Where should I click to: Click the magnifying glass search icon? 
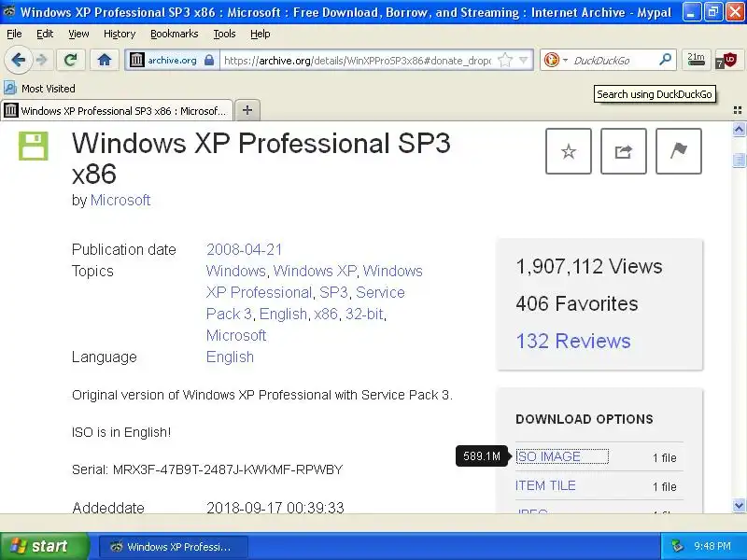(665, 60)
